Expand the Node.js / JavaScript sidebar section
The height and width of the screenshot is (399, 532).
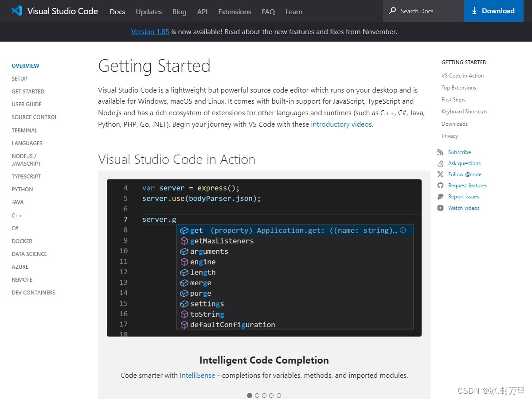coord(26,160)
